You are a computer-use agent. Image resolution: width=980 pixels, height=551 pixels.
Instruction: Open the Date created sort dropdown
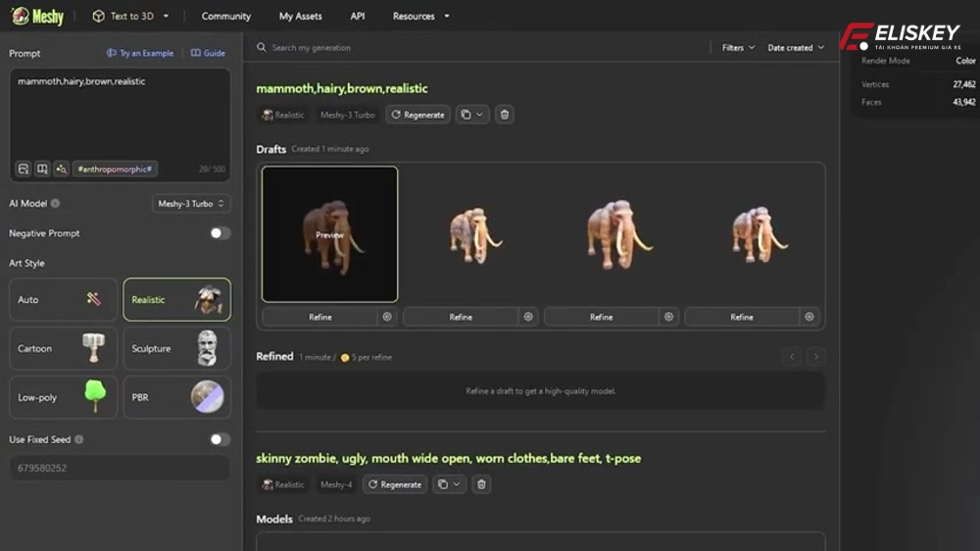pyautogui.click(x=795, y=47)
